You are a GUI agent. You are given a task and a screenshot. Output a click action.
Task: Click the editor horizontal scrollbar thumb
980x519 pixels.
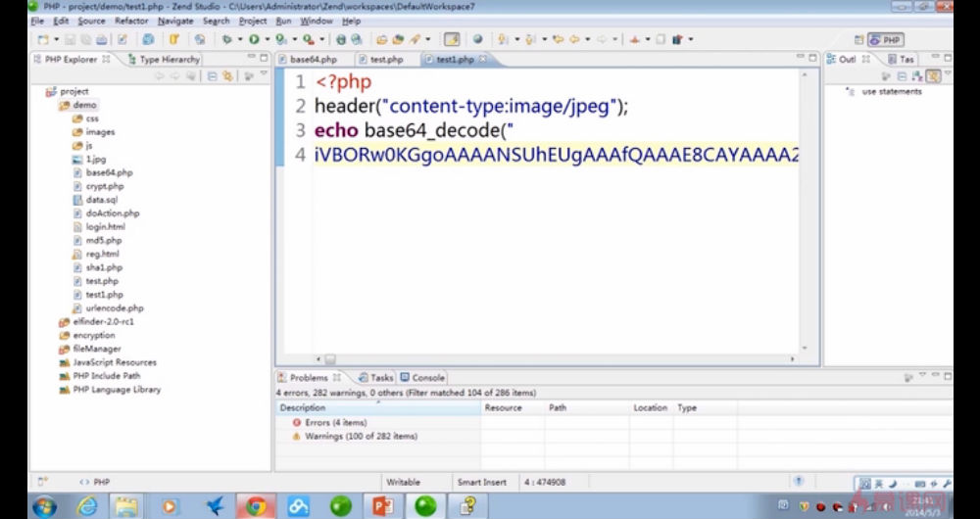point(330,359)
